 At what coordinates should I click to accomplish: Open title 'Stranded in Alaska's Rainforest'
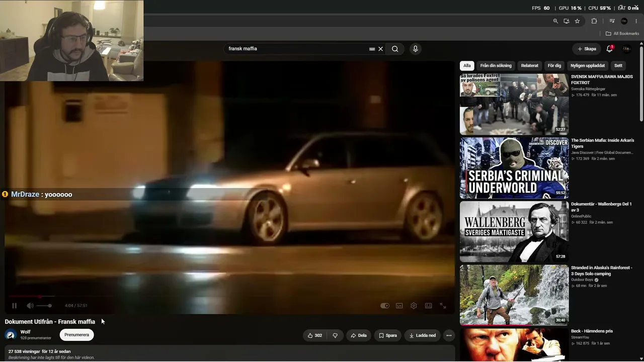pyautogui.click(x=602, y=270)
